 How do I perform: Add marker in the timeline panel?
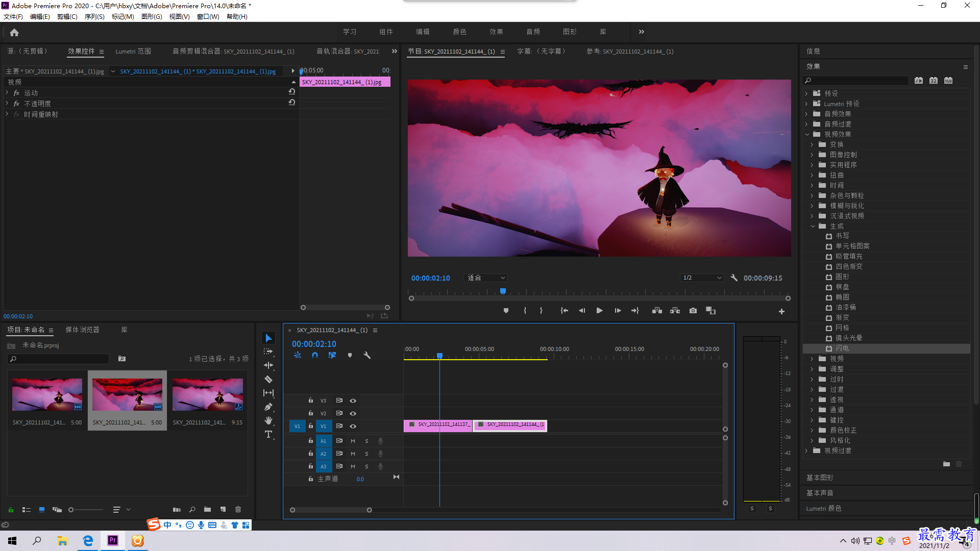coord(350,355)
